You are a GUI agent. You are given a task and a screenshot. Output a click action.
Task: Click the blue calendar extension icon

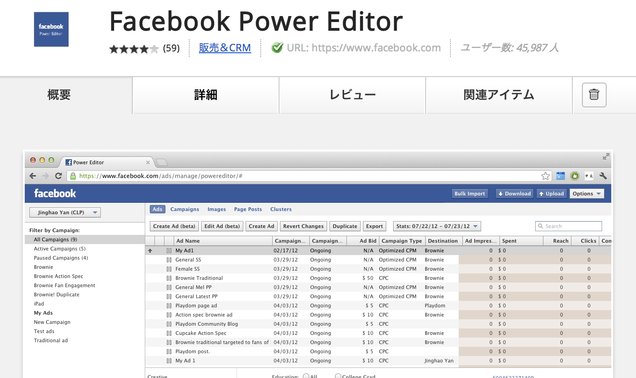tap(560, 176)
